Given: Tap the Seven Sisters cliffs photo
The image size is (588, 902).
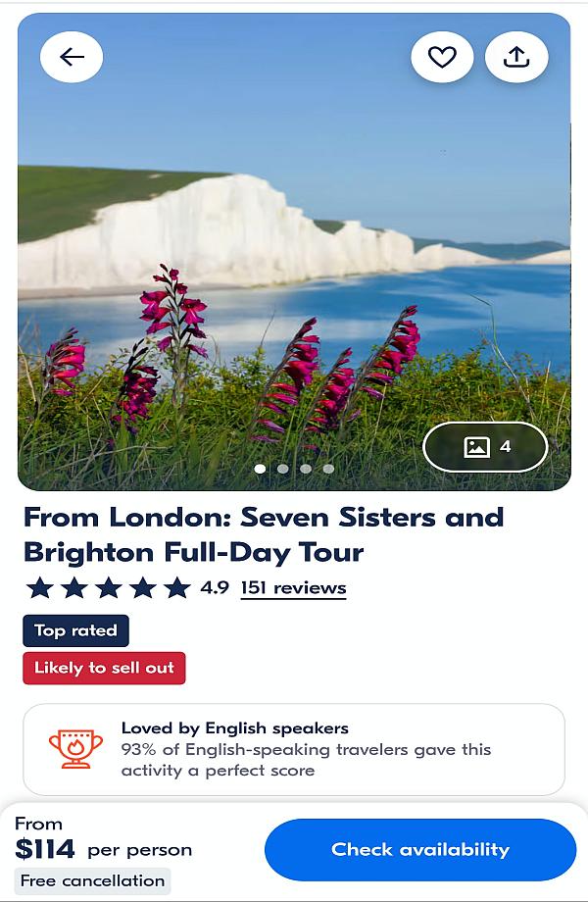Looking at the screenshot, I should click(x=294, y=245).
